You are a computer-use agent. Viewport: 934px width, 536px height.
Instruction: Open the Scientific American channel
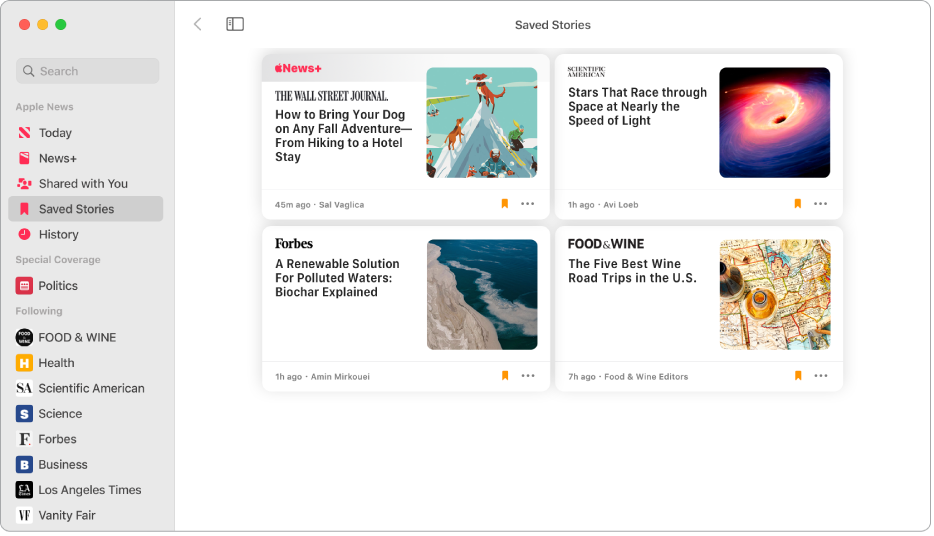tap(86, 388)
